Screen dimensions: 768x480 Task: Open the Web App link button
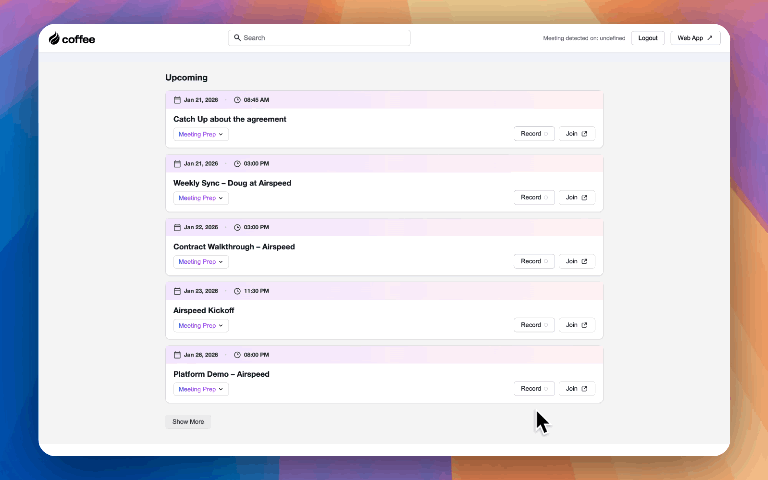(x=695, y=38)
